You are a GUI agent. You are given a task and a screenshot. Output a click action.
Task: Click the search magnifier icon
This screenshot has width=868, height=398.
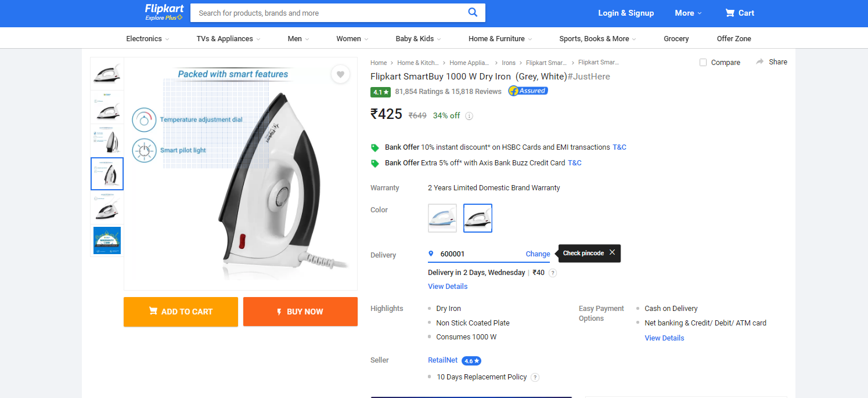pos(473,12)
